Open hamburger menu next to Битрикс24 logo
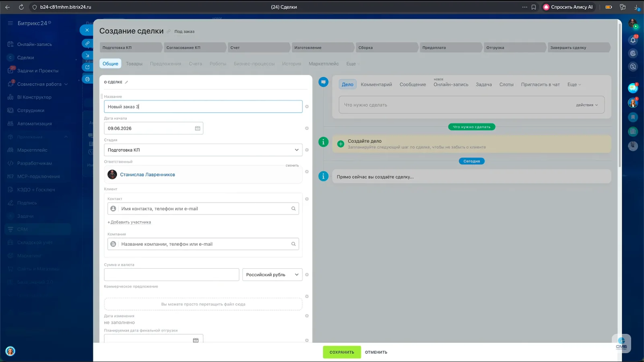Screen dimensions: 644x362 click(x=10, y=23)
